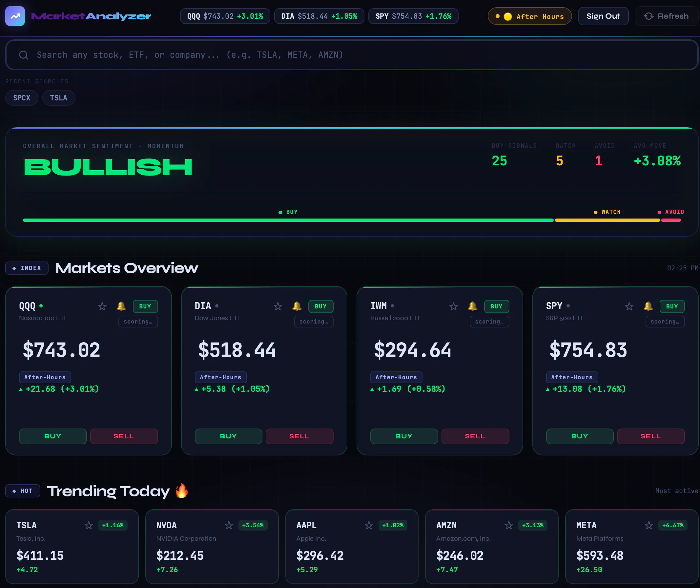Viewport: 700px width, 588px height.
Task: Click the SELL button on SPY card
Action: point(651,436)
